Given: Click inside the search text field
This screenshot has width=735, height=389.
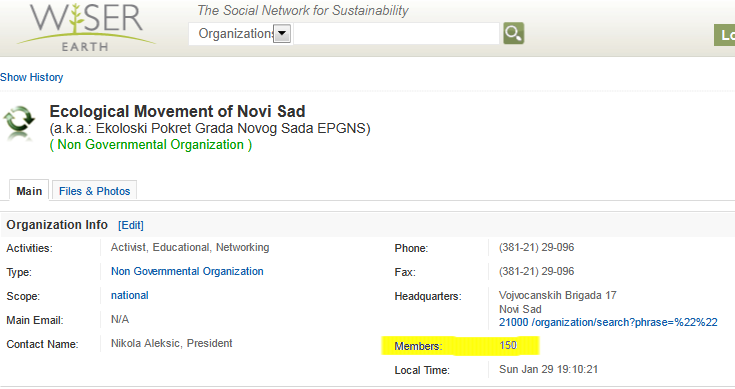Looking at the screenshot, I should [397, 34].
